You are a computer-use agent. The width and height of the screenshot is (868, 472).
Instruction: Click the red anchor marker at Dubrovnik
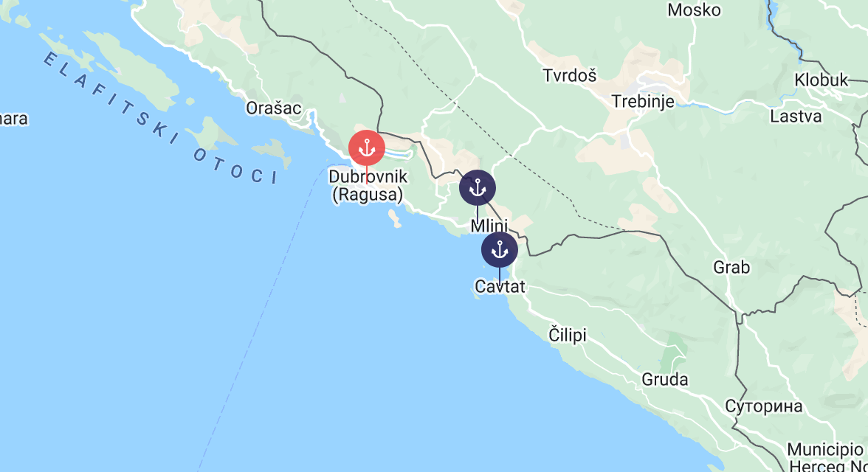point(366,148)
